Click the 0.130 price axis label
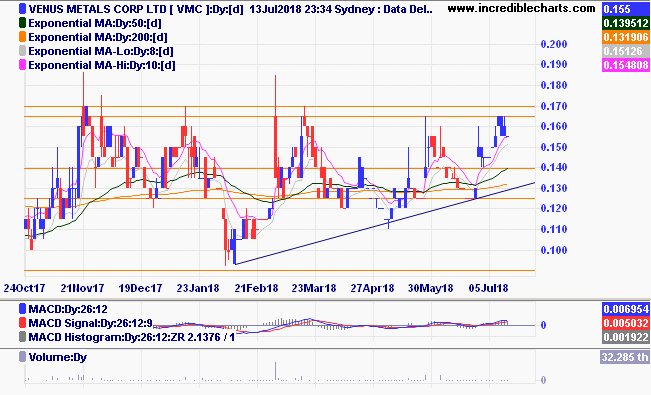The image size is (651, 395). pos(554,188)
